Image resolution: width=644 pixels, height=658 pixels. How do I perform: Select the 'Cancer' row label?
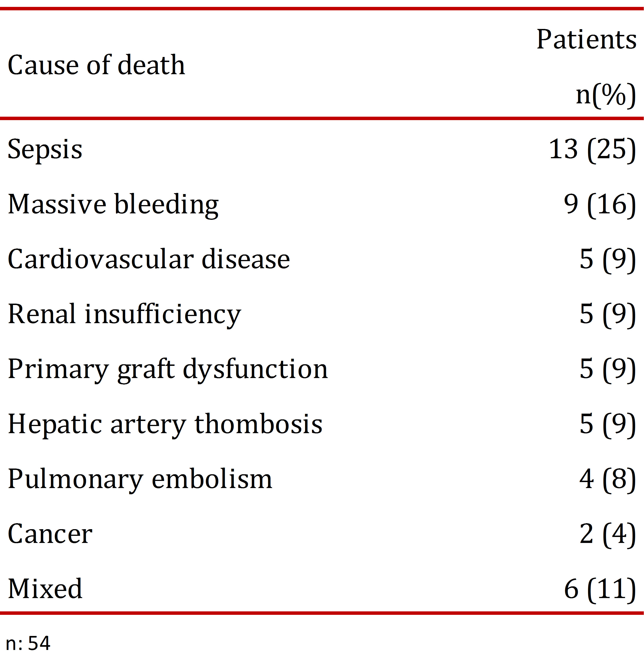tap(50, 534)
